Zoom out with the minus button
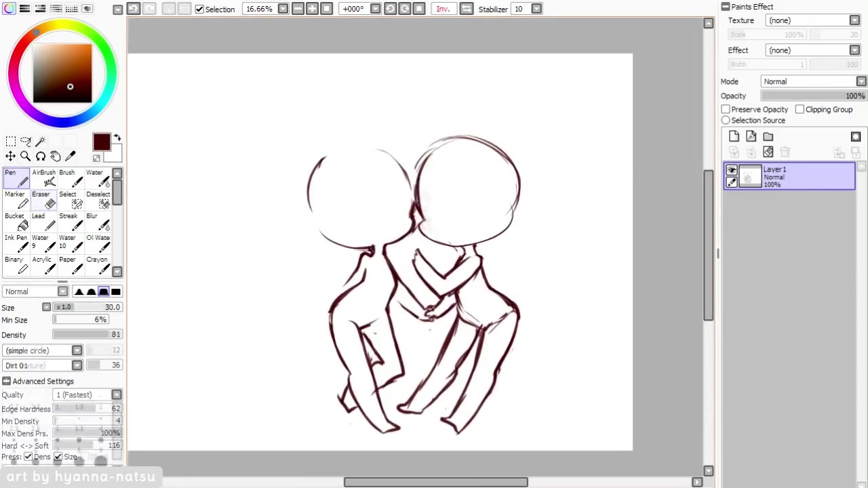868x488 pixels. tap(297, 9)
